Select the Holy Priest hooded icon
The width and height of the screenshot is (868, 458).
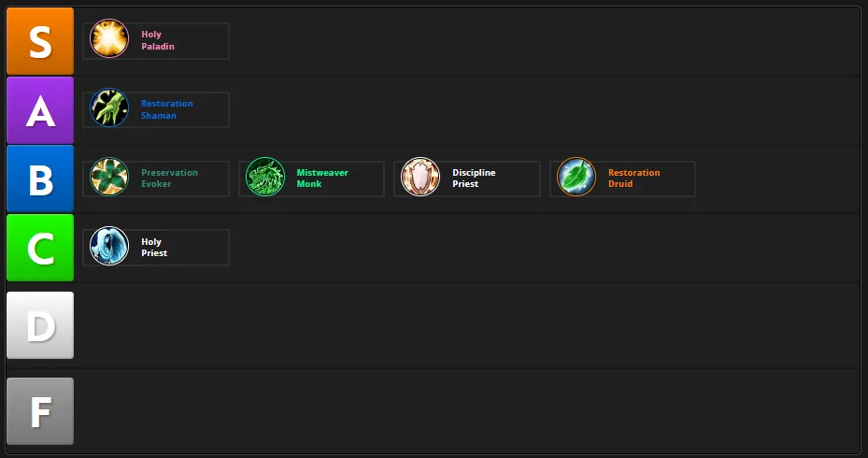109,246
